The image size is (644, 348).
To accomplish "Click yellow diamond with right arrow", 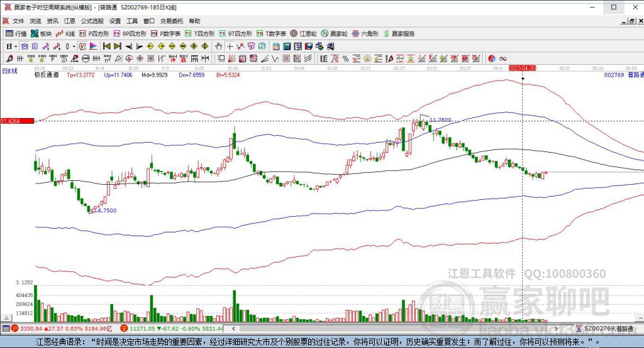I will pyautogui.click(x=161, y=46).
